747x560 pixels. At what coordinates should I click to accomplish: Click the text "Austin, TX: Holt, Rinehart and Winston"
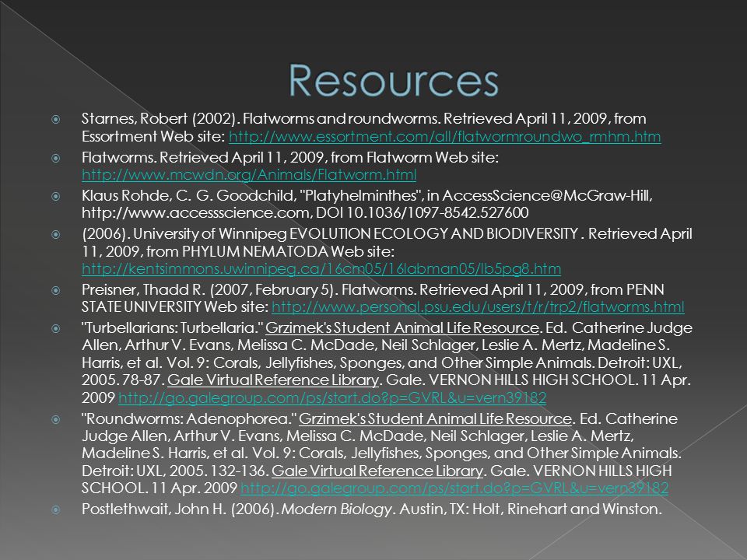(x=530, y=509)
